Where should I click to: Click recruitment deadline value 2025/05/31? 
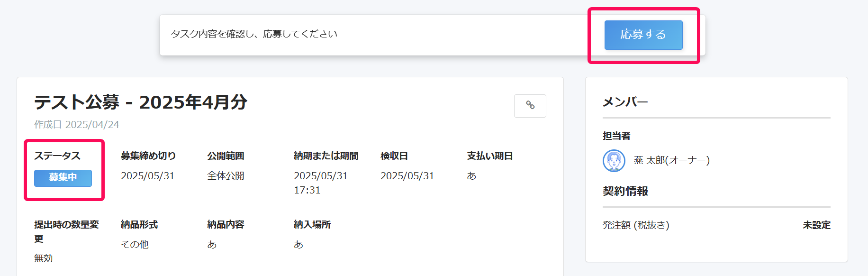point(148,176)
